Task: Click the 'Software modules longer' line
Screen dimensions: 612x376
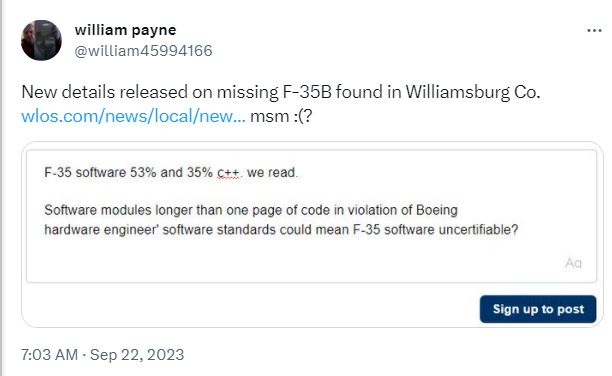Action: [x=251, y=210]
